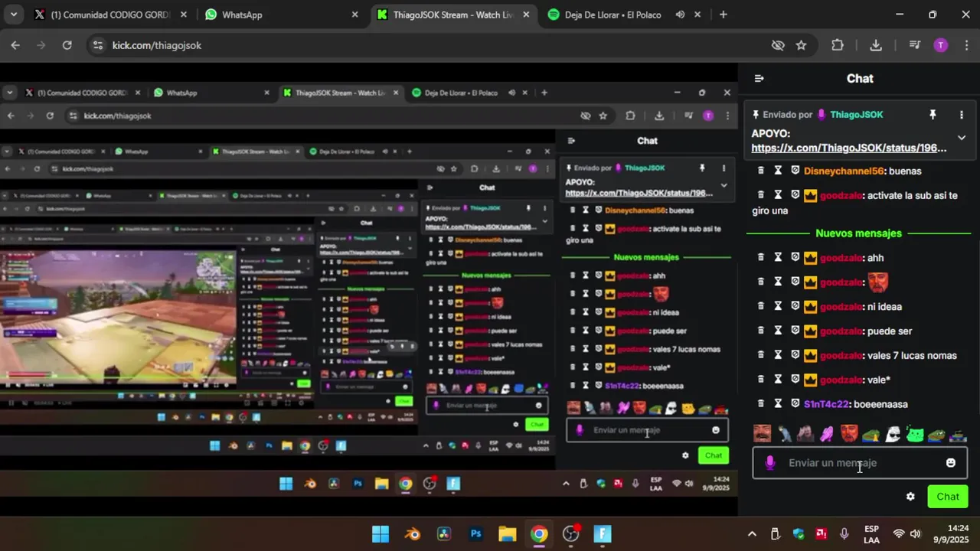Delete the 'puede ser' message with trash icon
This screenshot has height=551, width=980.
click(x=760, y=331)
